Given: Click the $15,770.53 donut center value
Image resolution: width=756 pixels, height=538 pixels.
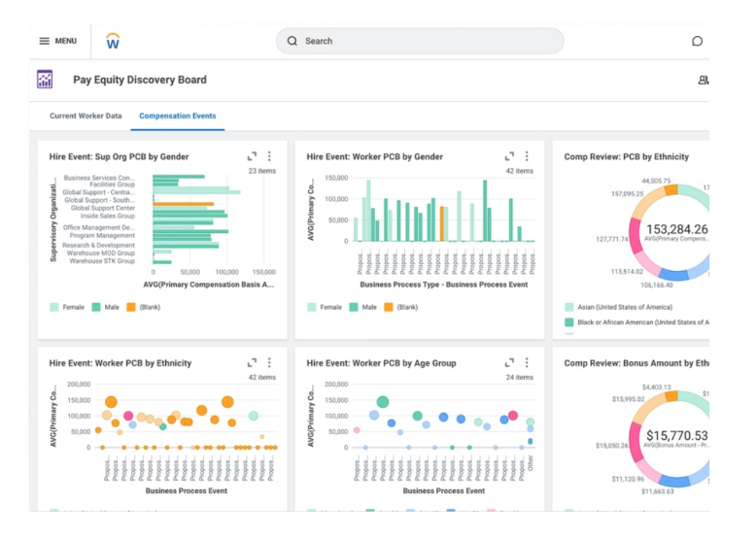Looking at the screenshot, I should 677,435.
